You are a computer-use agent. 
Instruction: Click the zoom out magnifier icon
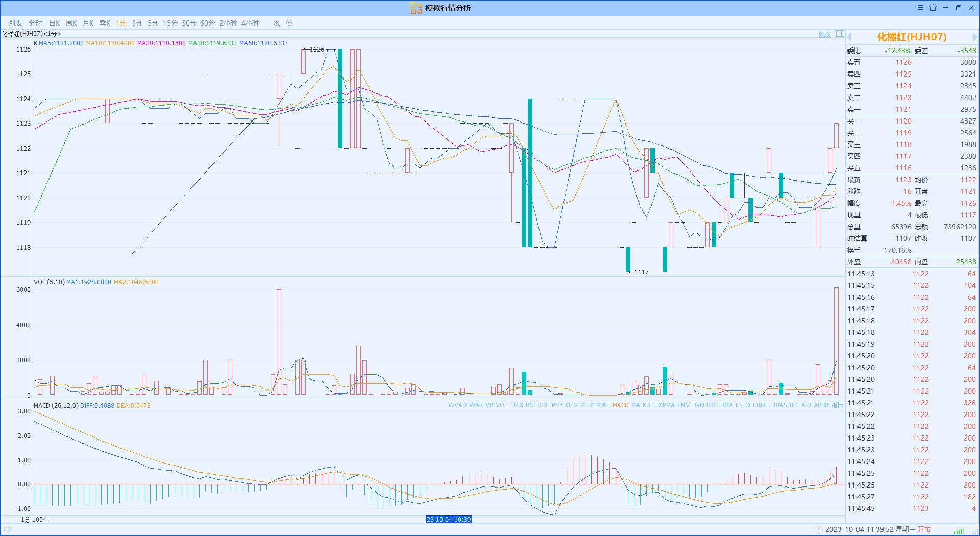289,23
